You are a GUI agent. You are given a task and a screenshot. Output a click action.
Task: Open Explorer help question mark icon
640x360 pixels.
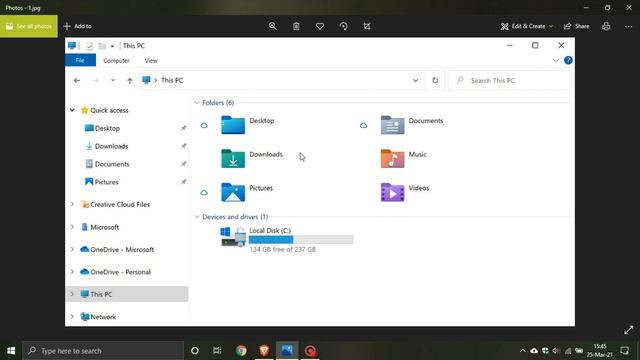tap(568, 60)
